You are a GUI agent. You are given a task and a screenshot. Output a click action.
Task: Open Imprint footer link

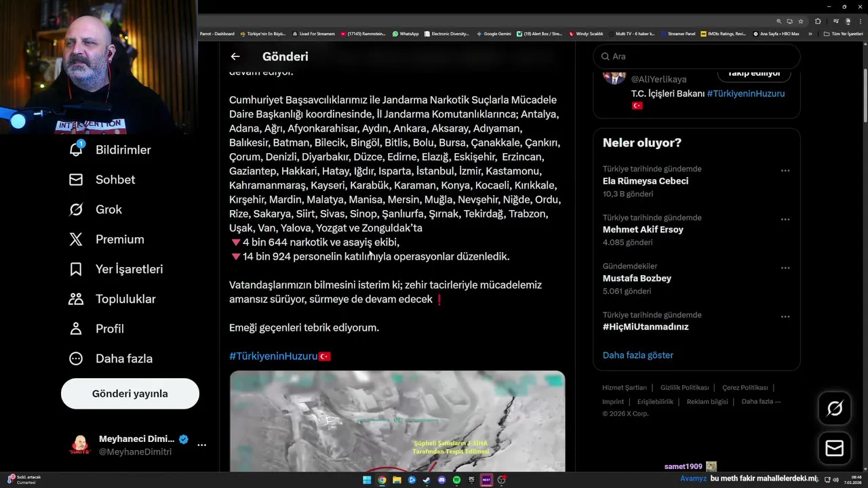tap(613, 402)
